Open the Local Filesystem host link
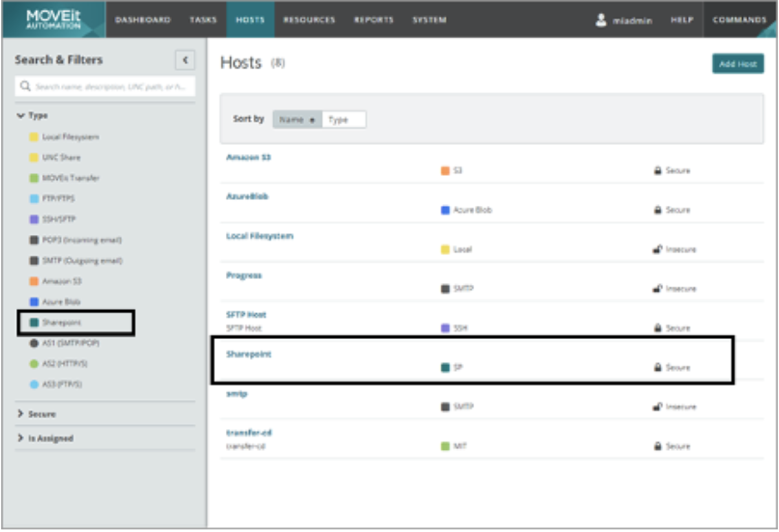 [x=259, y=236]
